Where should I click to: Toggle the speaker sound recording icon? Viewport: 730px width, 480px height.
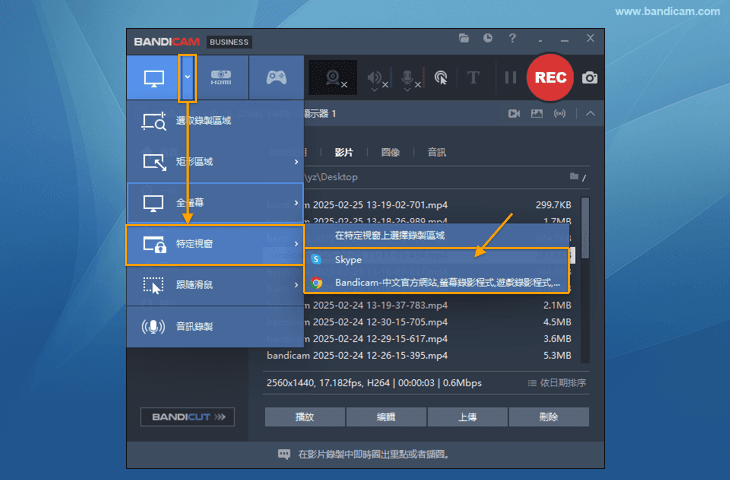376,78
